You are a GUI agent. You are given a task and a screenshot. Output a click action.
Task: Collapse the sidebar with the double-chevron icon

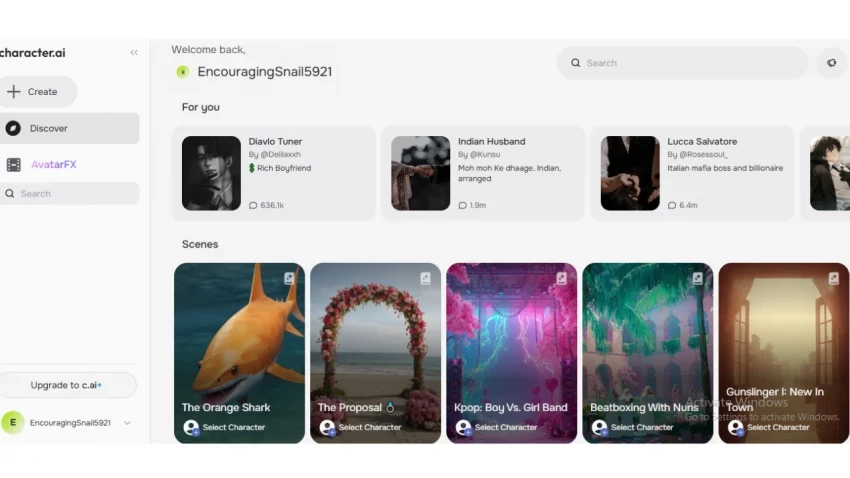pos(134,53)
